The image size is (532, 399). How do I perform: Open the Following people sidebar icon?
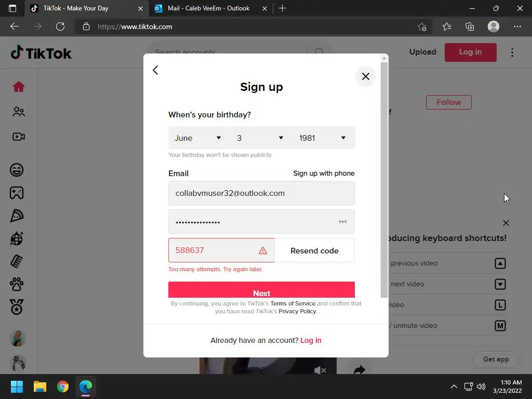(x=19, y=112)
